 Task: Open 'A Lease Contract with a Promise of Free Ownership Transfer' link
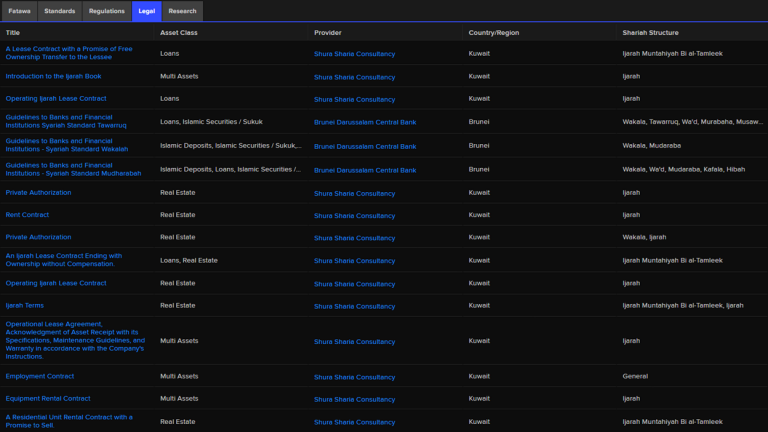tap(69, 53)
